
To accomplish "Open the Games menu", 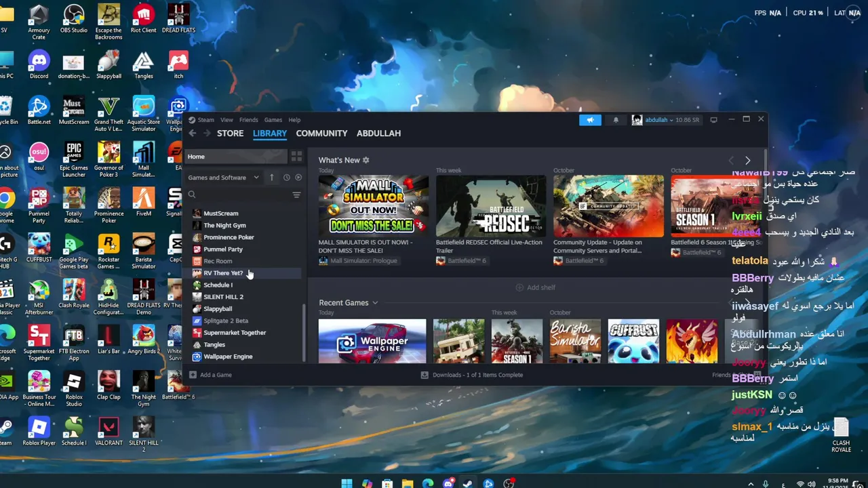I will click(x=273, y=120).
